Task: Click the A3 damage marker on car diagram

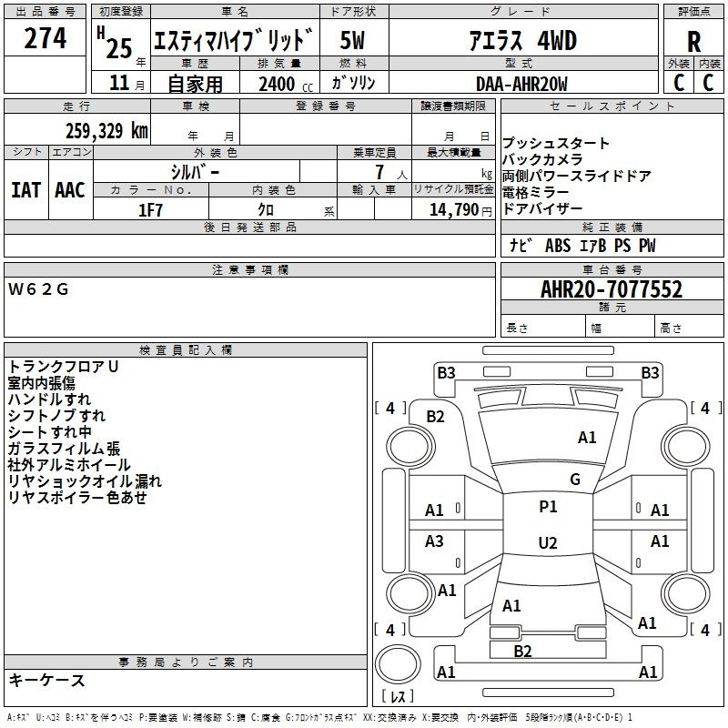Action: coord(435,541)
